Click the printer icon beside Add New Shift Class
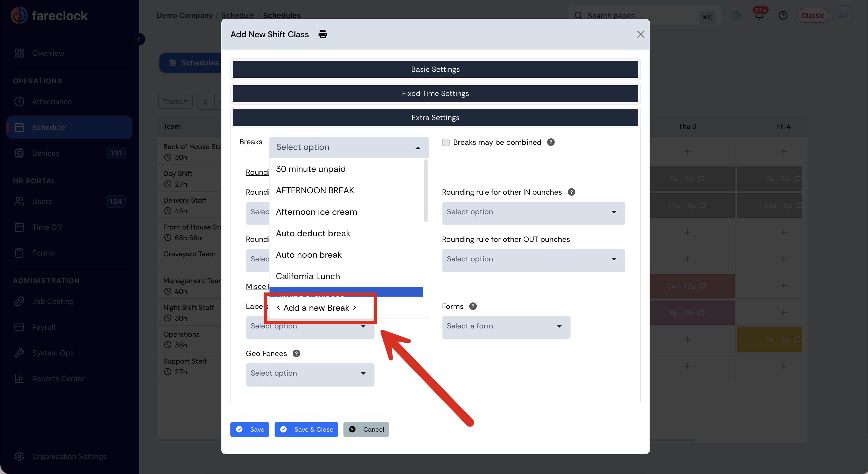 pos(323,34)
